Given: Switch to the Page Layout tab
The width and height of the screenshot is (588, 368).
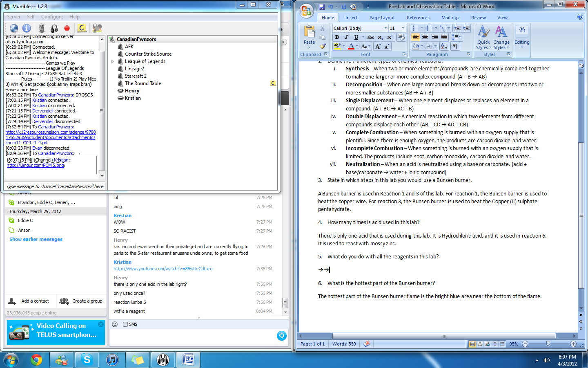Looking at the screenshot, I should point(382,18).
